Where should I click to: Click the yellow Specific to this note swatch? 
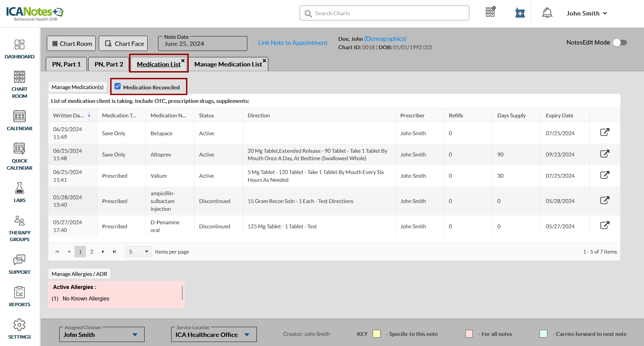[376, 334]
